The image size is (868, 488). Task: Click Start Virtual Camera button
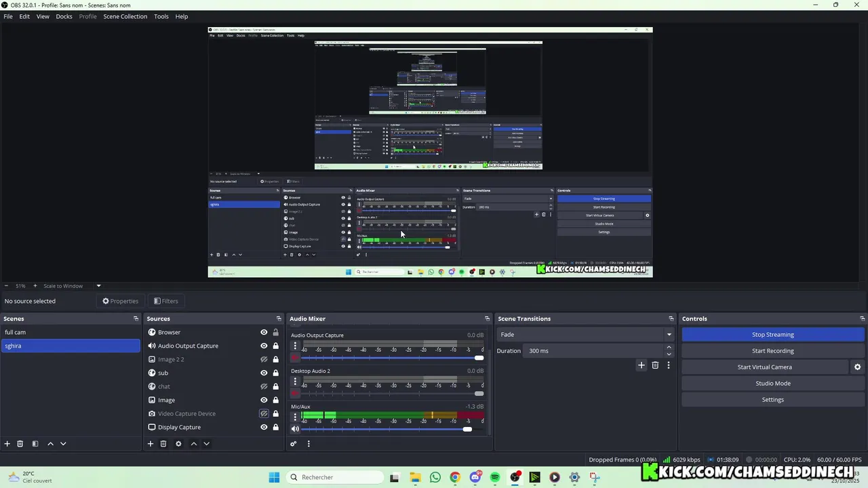(x=764, y=367)
